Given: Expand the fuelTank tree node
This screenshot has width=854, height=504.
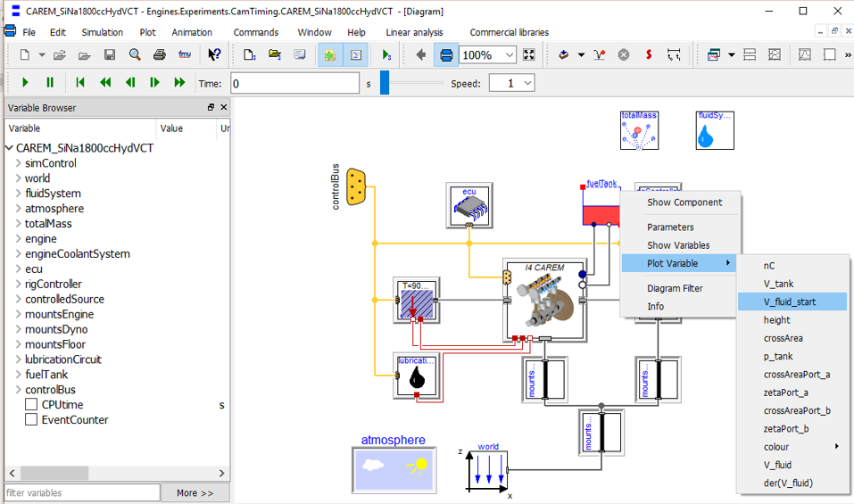Looking at the screenshot, I should tap(18, 375).
